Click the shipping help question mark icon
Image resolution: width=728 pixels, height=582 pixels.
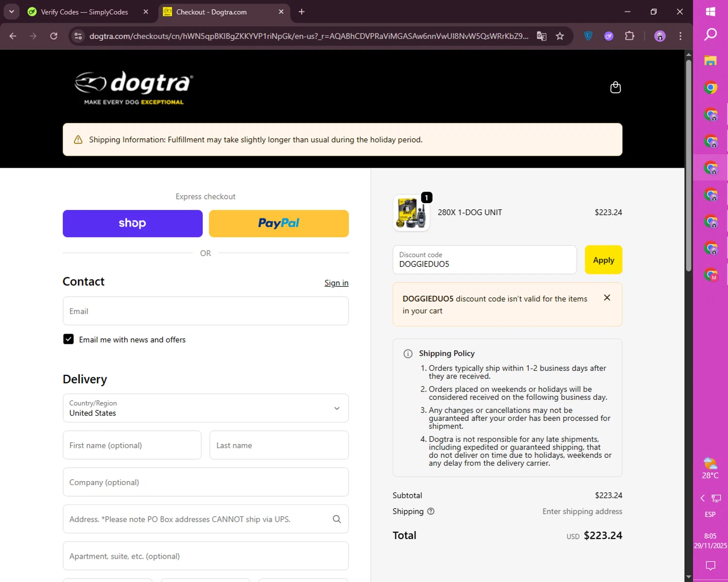point(430,511)
